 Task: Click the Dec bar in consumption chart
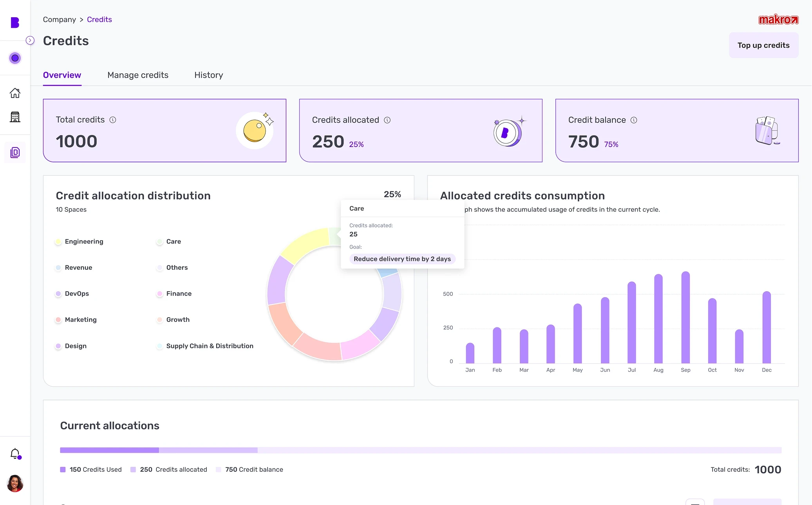tap(767, 327)
